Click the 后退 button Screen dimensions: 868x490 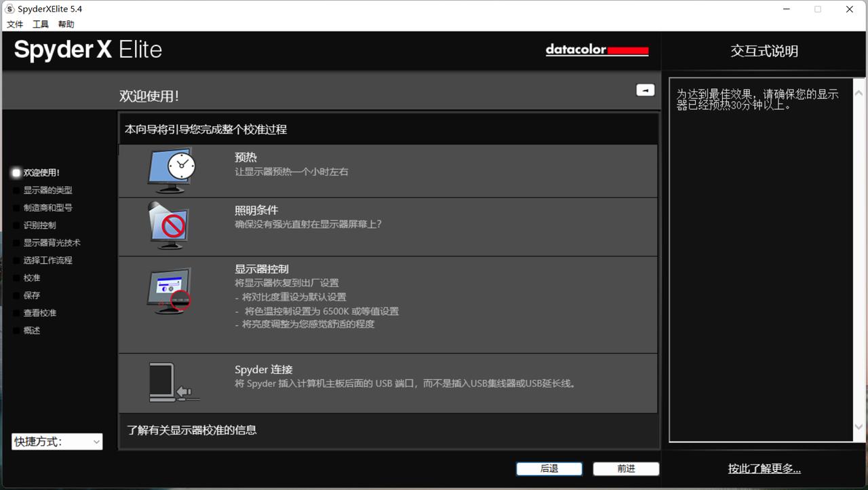(549, 468)
